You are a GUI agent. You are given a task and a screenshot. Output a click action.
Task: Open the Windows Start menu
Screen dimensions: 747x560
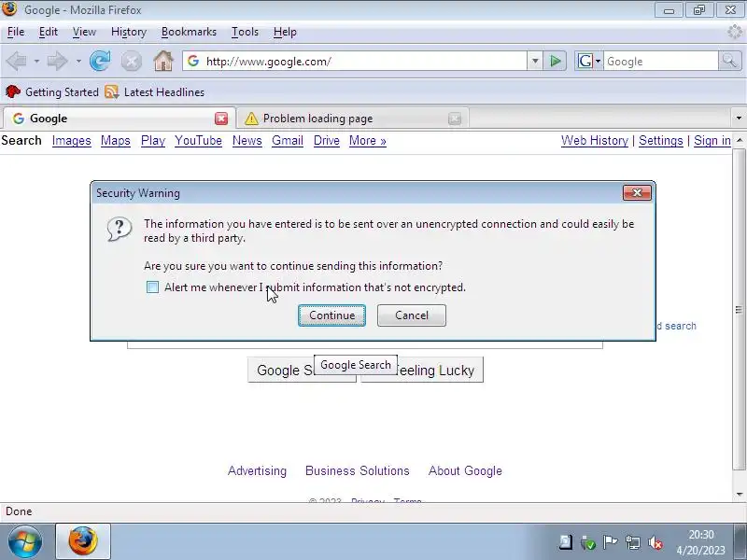(x=25, y=541)
